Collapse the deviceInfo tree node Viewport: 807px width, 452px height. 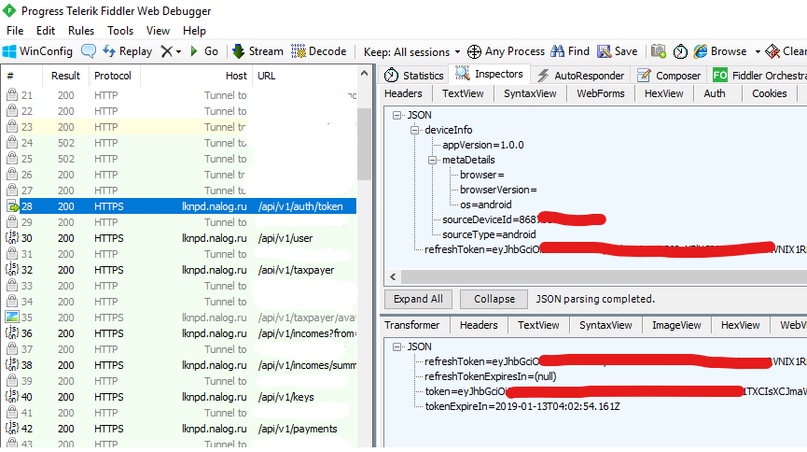click(x=415, y=130)
